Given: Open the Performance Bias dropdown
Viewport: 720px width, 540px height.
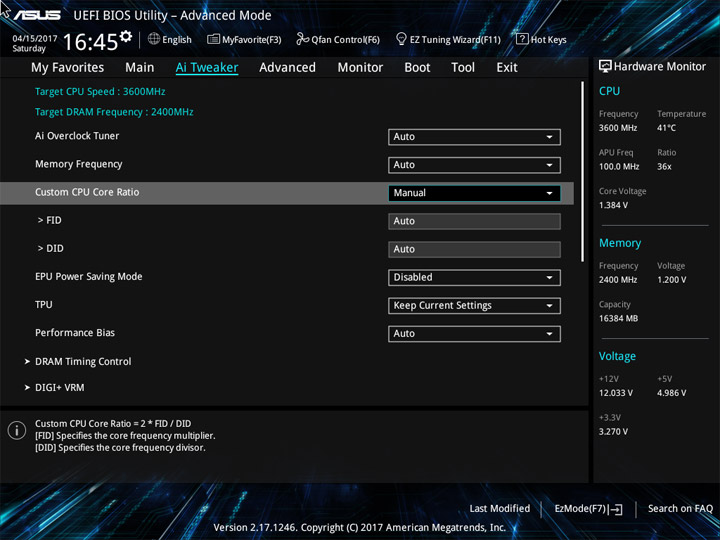Looking at the screenshot, I should click(474, 333).
